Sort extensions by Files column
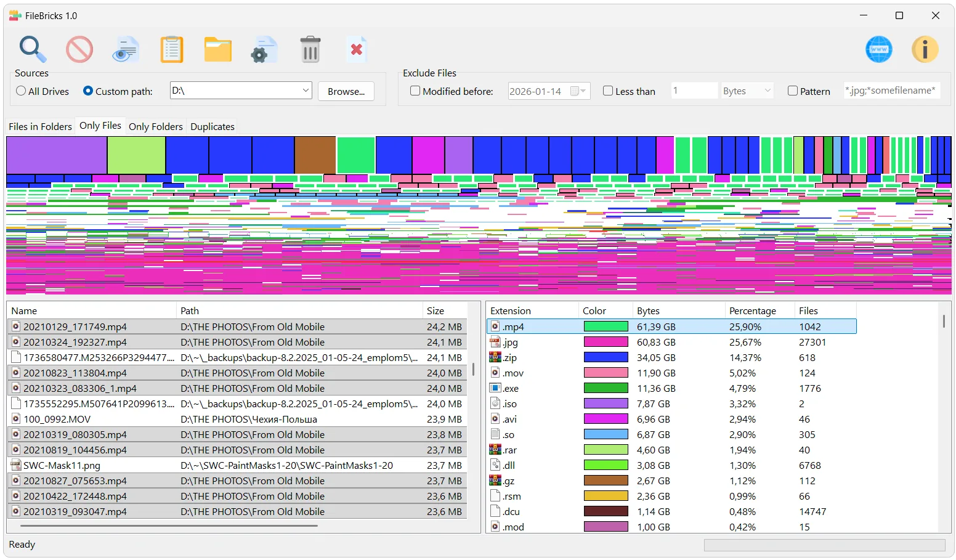956x560 pixels. coord(825,311)
